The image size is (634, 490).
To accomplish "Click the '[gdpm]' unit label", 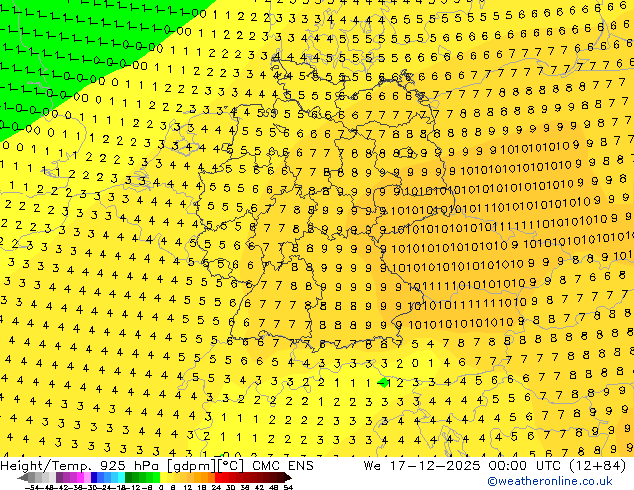I will tap(193, 466).
